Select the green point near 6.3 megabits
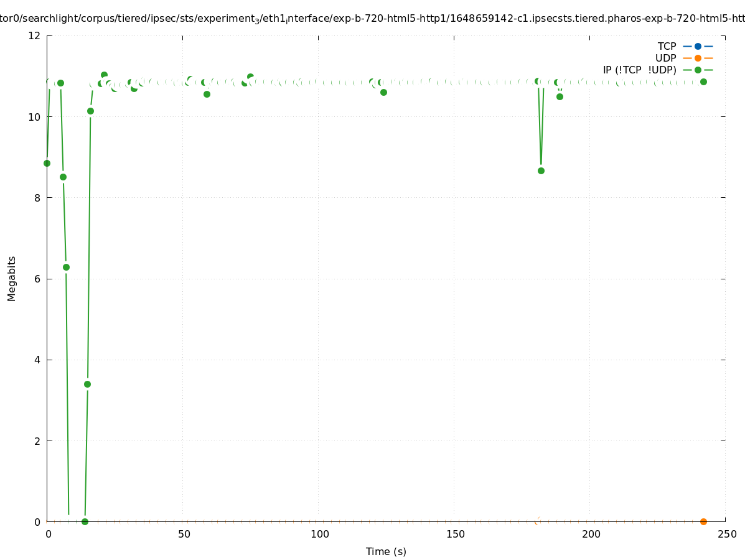745x560 pixels. 66,267
